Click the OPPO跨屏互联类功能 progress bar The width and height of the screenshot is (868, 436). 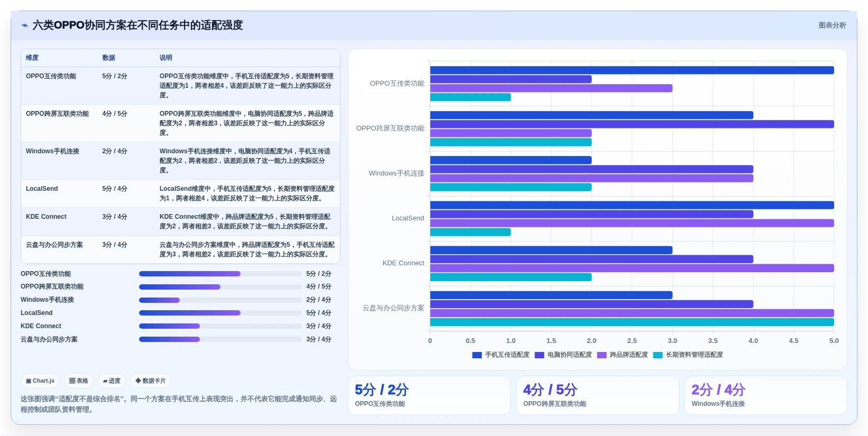[220, 287]
